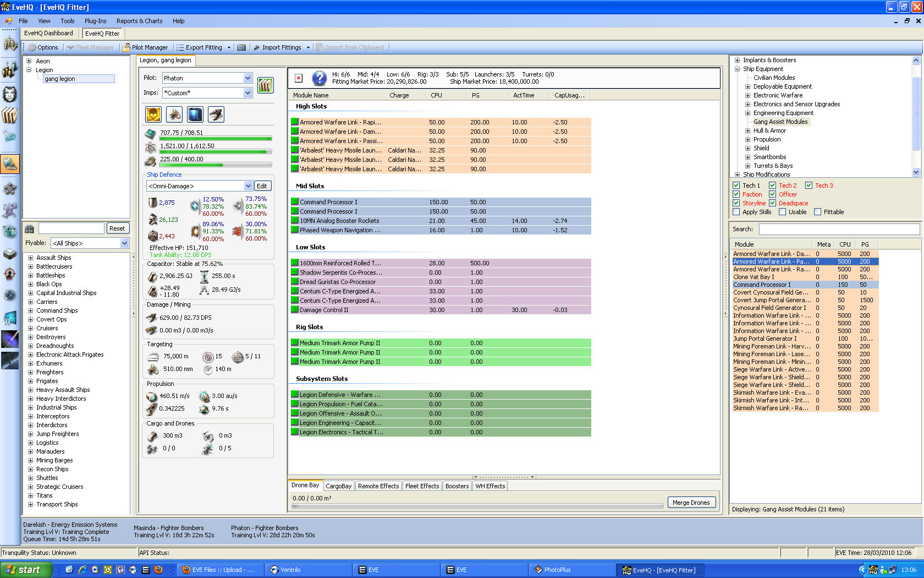Toggle the Tech 3 checkbox
Viewport: 924px width, 578px height.
click(809, 186)
